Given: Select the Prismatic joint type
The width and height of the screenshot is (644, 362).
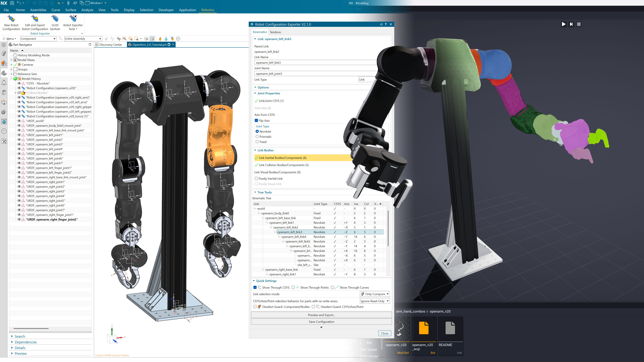Looking at the screenshot, I should tap(257, 137).
